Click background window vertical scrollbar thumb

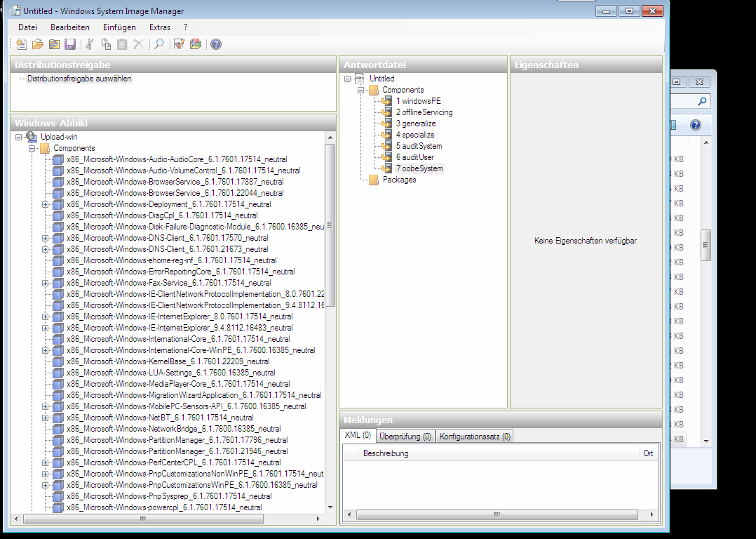click(706, 245)
